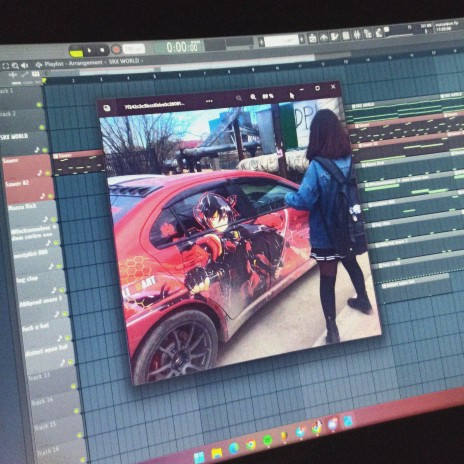
Task: Toggle the yellow Pattern/Song mode switch
Action: click(x=76, y=52)
